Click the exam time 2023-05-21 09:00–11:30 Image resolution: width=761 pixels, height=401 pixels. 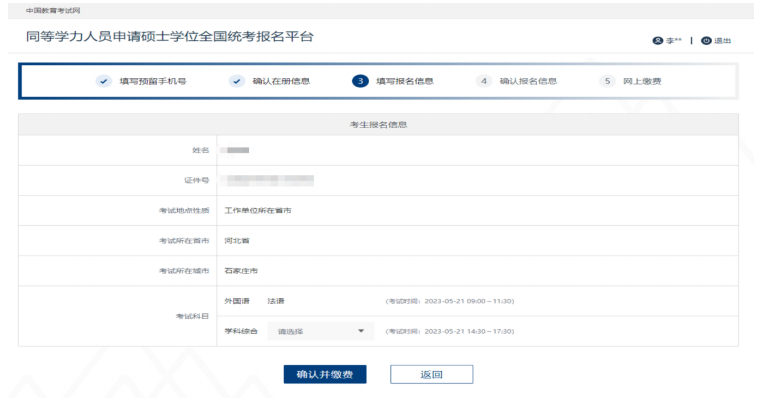(x=450, y=301)
